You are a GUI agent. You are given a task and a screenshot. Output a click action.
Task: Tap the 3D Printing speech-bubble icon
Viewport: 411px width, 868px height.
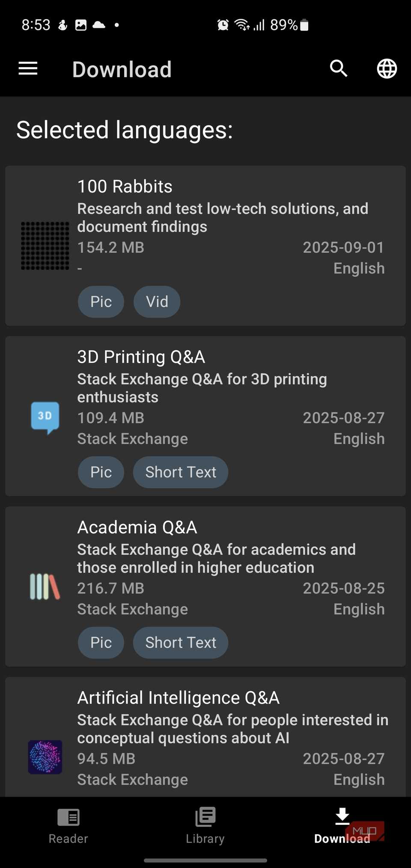pyautogui.click(x=45, y=417)
